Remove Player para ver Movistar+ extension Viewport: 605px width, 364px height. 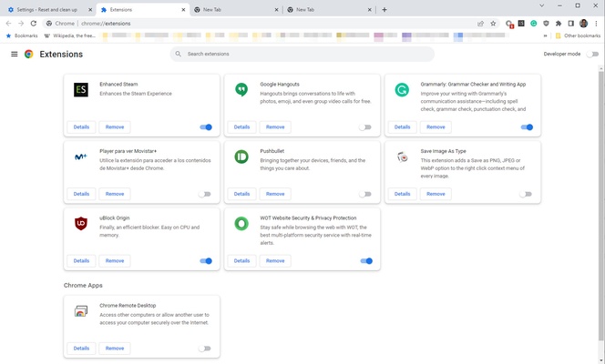[115, 194]
